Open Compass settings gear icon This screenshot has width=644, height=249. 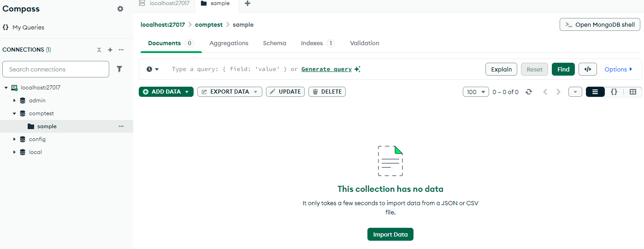120,9
